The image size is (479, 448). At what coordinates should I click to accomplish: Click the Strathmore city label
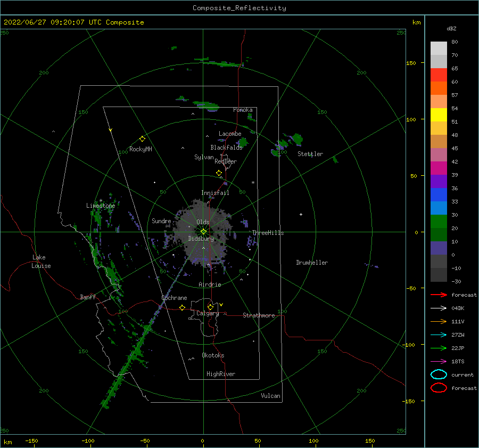(x=259, y=315)
